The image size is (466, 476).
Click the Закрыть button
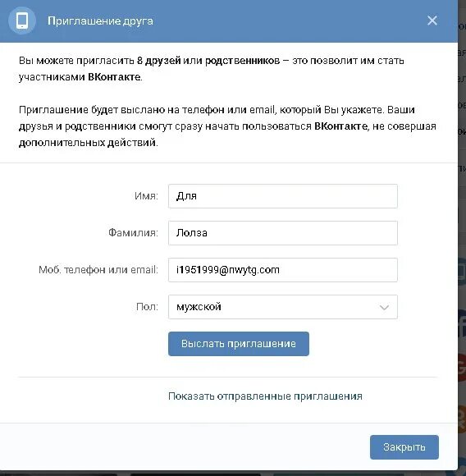click(x=404, y=447)
